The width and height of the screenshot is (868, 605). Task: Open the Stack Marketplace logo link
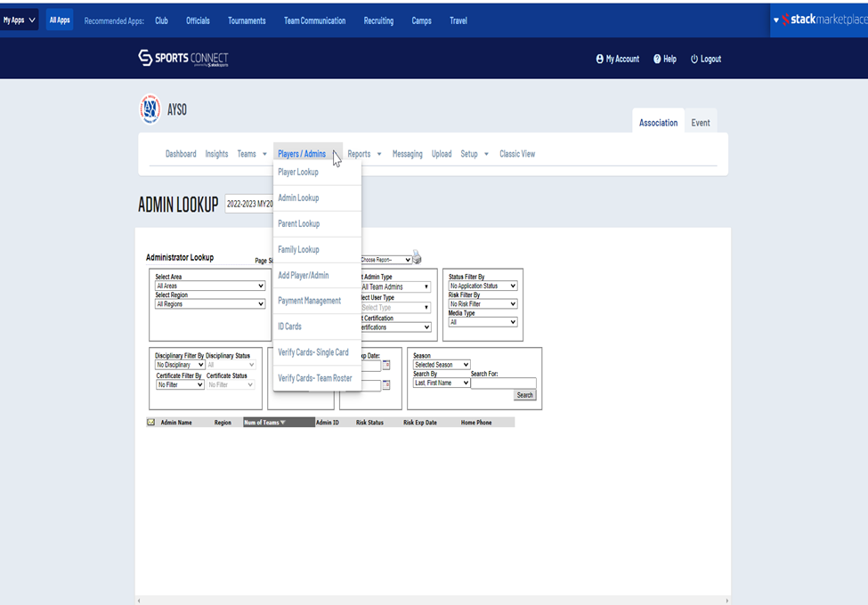coord(819,20)
